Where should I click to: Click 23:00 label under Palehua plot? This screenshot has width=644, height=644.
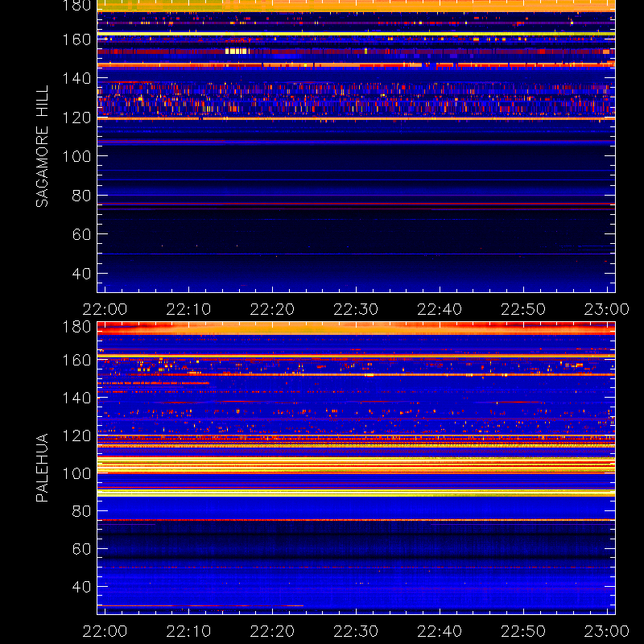607,631
